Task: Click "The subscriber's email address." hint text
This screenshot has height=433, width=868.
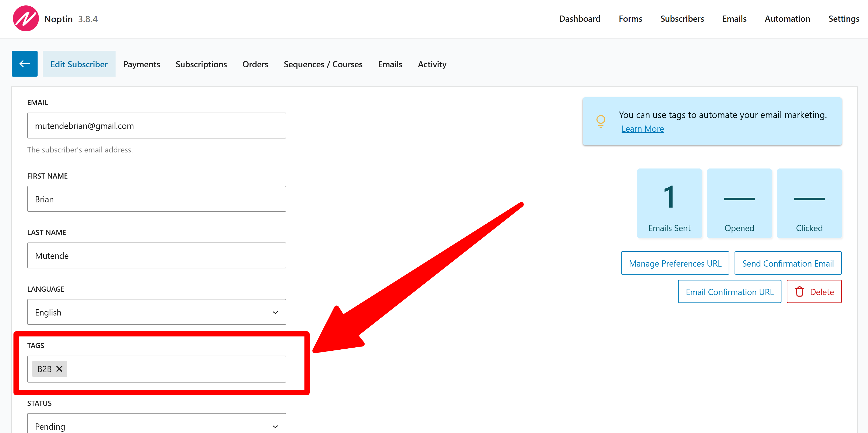Action: [80, 150]
